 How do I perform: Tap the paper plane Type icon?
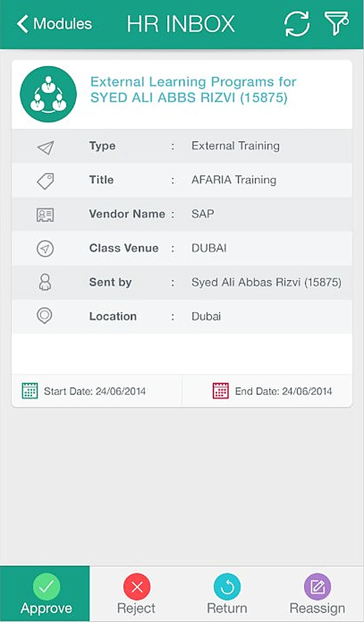[x=45, y=147]
